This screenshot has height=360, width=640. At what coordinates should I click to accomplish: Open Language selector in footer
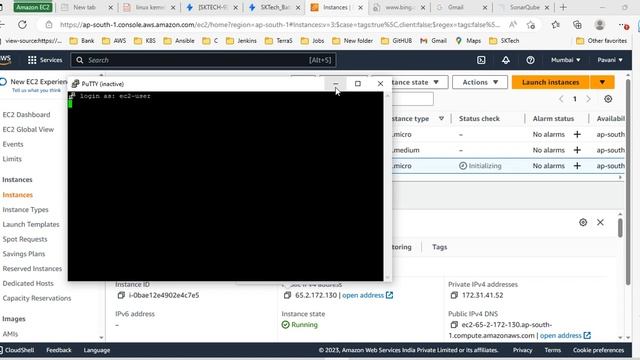click(x=97, y=350)
